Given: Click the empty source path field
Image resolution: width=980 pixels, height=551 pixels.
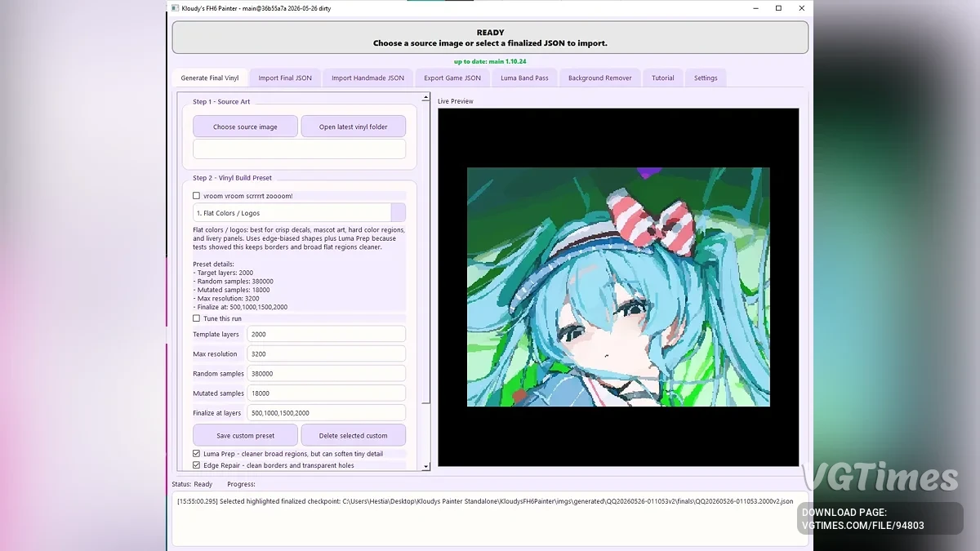Looking at the screenshot, I should tap(299, 149).
